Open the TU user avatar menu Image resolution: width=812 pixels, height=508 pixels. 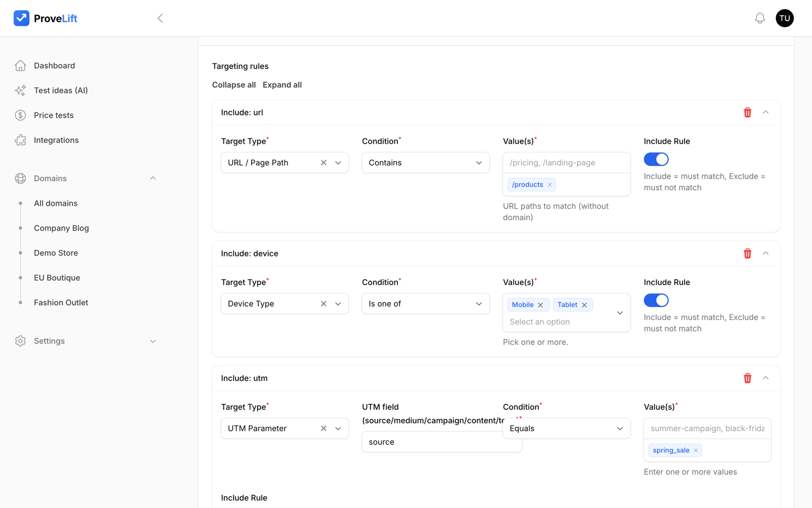pos(785,18)
